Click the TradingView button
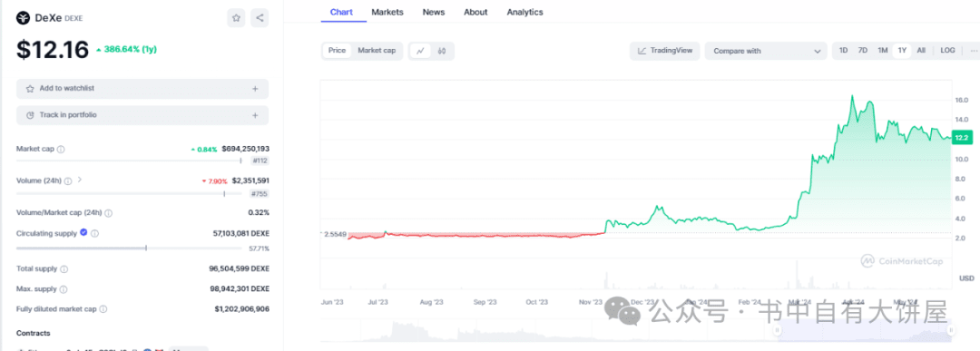Image resolution: width=980 pixels, height=351 pixels. 665,51
